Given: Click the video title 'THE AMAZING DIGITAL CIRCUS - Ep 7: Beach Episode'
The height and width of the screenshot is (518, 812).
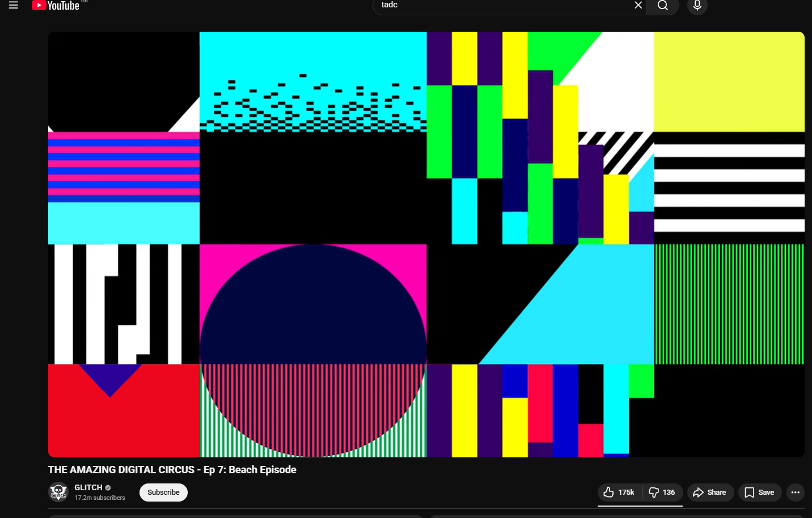Looking at the screenshot, I should [x=172, y=470].
